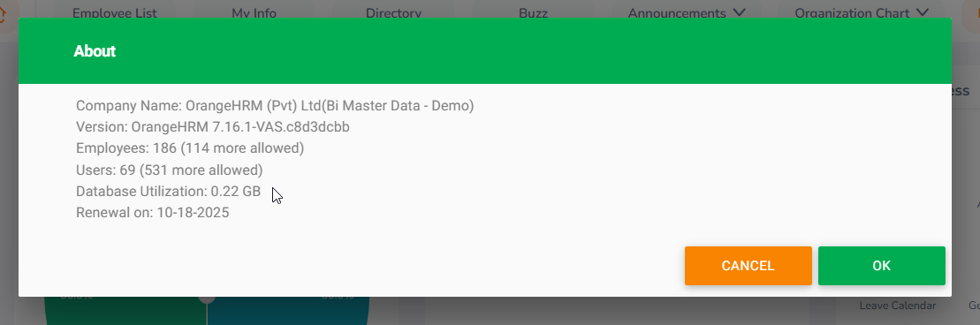Click the teal pie chart segment

coord(287,311)
